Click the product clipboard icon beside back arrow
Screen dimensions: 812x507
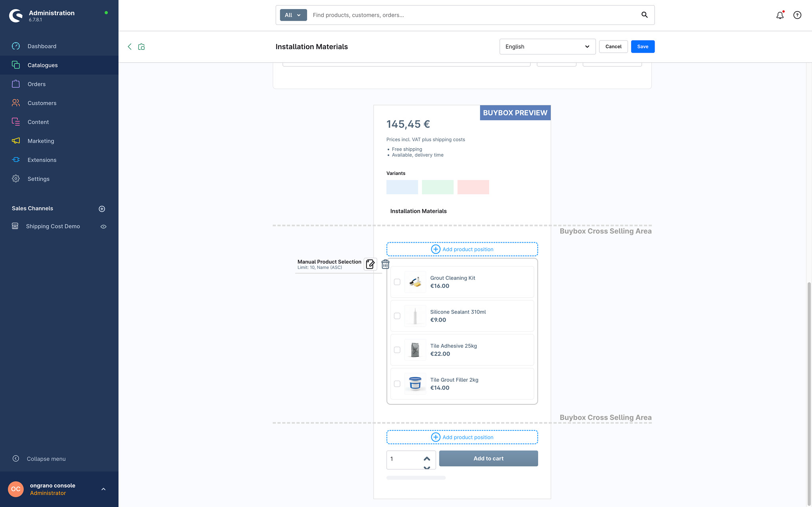coord(142,46)
